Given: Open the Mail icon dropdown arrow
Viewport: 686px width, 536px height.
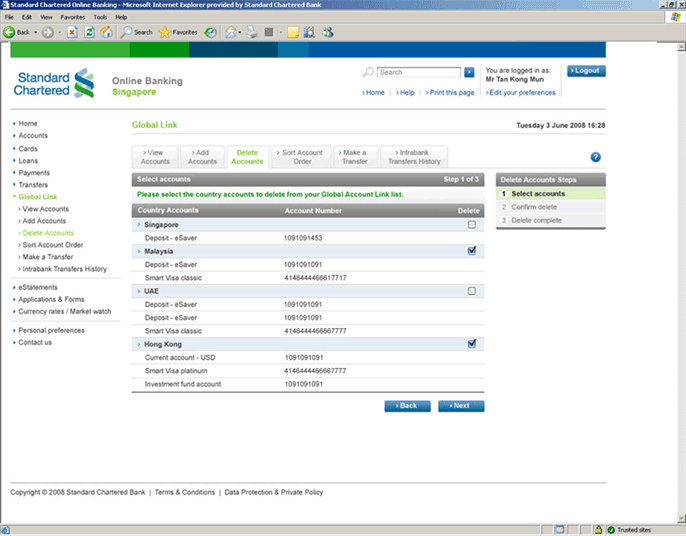Looking at the screenshot, I should coord(239,32).
